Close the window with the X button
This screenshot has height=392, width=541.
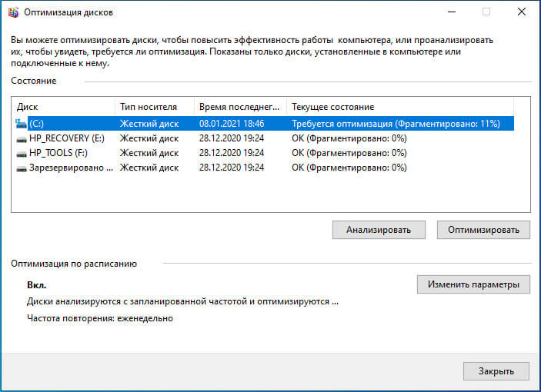coord(522,12)
